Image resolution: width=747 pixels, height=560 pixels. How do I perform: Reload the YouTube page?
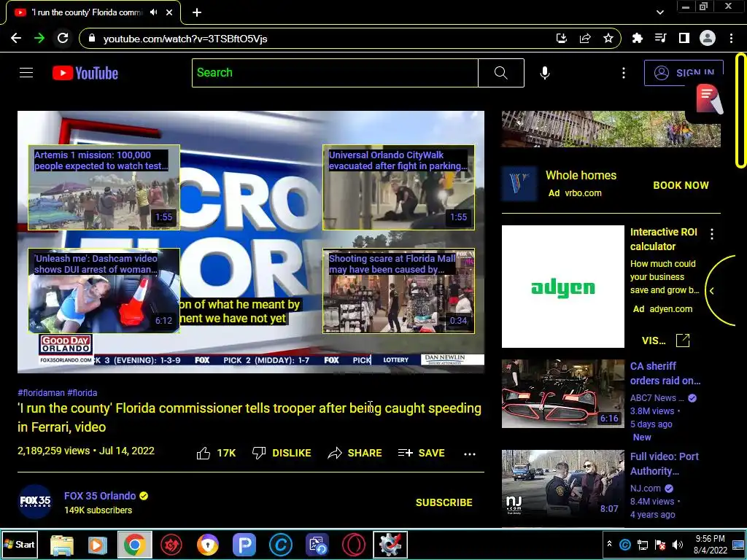coord(63,38)
